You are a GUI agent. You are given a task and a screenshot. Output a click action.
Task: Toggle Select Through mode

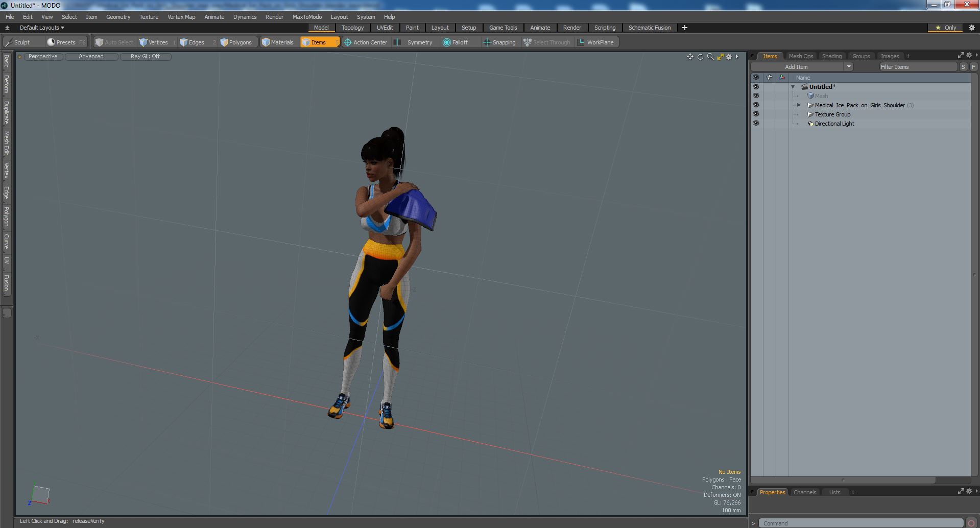(547, 42)
